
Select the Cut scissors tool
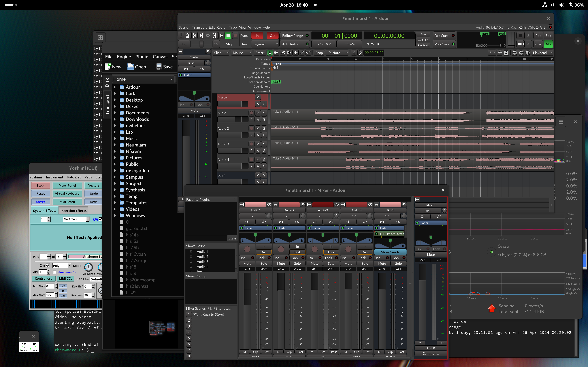pos(283,53)
